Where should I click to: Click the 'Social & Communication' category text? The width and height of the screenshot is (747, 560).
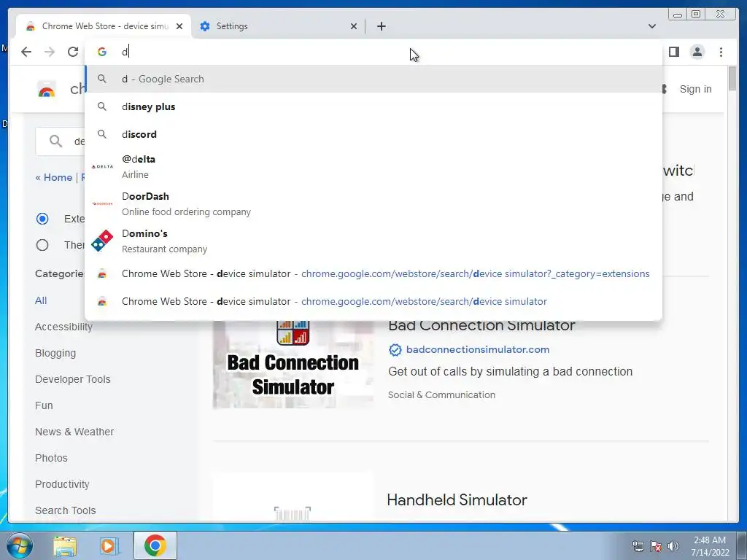click(441, 394)
